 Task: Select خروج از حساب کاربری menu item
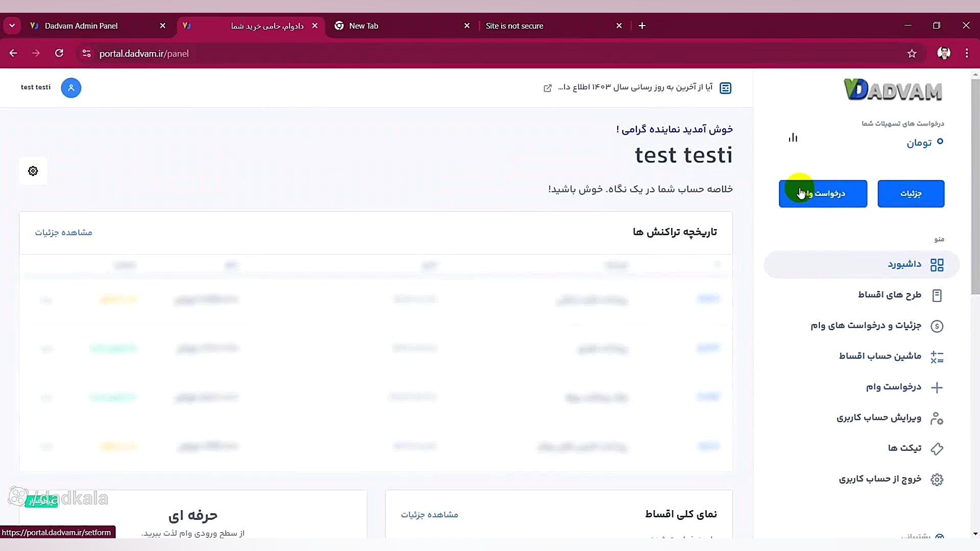pos(862,479)
